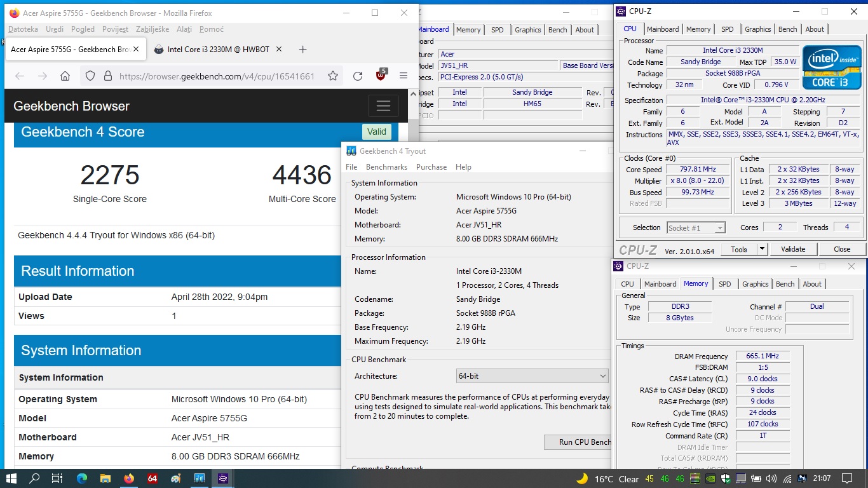Reload the Geekbench page
The image size is (868, 488).
(x=358, y=76)
